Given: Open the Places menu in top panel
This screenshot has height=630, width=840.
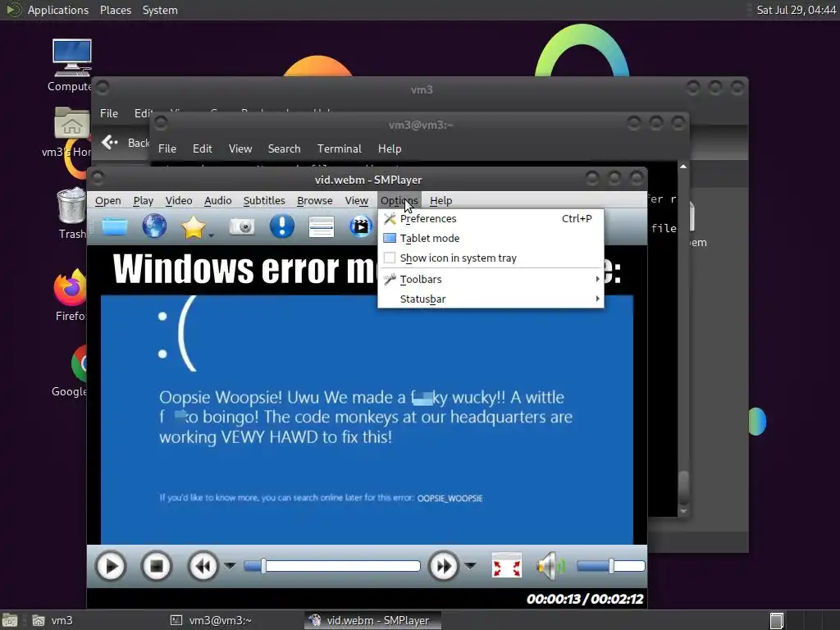Looking at the screenshot, I should (x=115, y=10).
